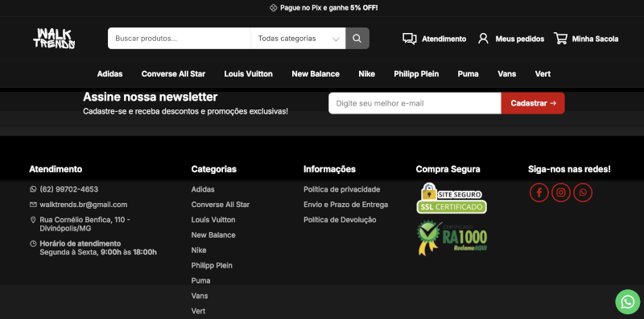Image resolution: width=644 pixels, height=319 pixels.
Task: Click the walktrends.br@gmail.com email link
Action: pos(84,205)
